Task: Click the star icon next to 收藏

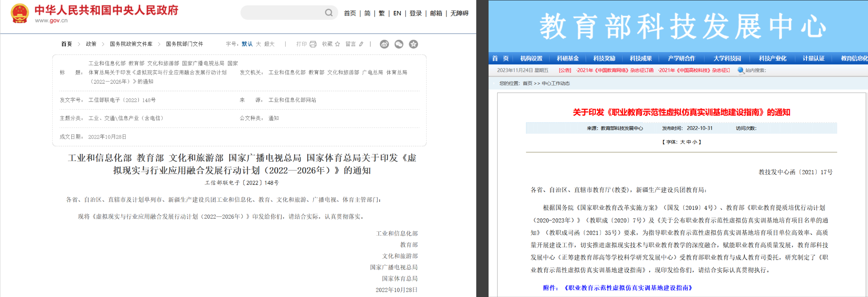Action: pos(337,44)
